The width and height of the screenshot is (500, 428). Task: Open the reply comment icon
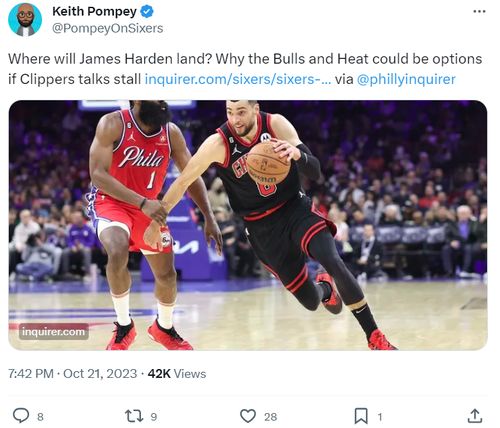tap(21, 416)
